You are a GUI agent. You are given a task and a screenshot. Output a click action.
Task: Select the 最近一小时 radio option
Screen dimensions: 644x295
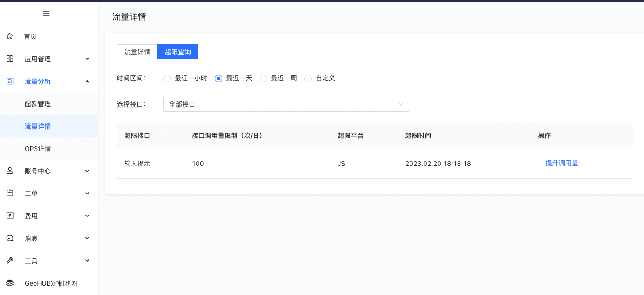167,79
